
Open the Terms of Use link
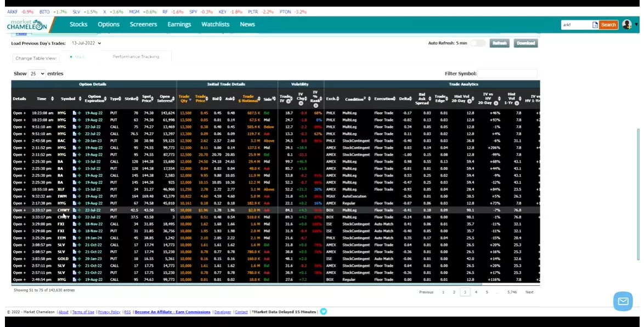tap(83, 312)
